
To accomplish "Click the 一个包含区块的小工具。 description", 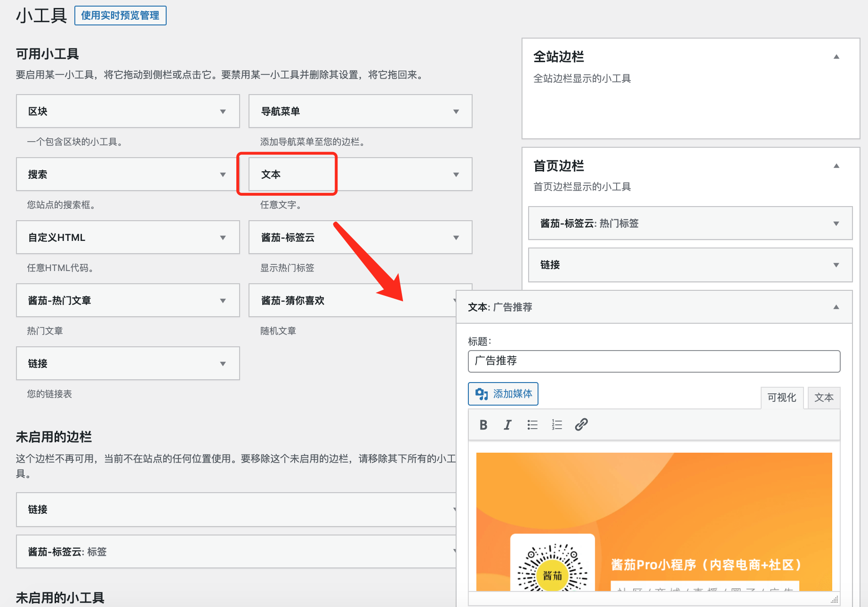I will (x=75, y=142).
